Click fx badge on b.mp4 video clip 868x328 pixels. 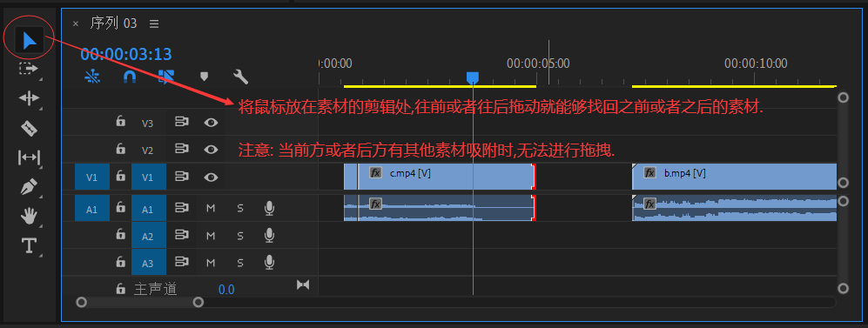(649, 173)
